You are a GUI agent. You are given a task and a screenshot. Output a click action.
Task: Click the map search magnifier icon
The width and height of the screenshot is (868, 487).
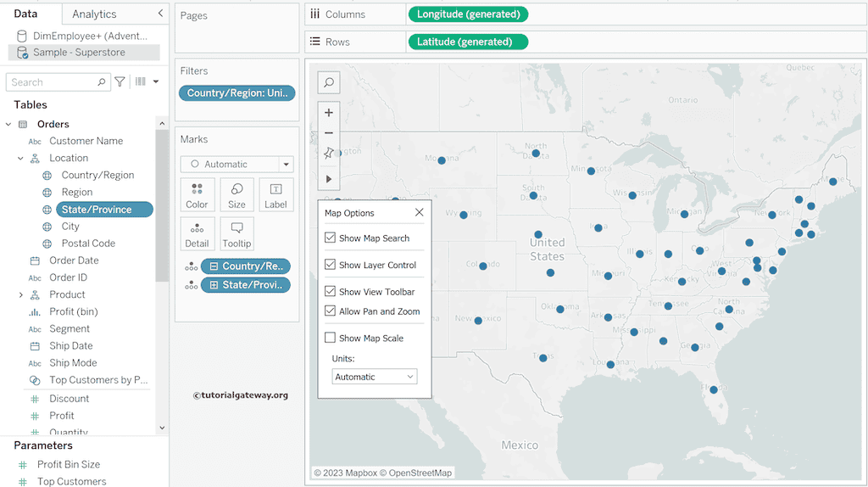[329, 82]
